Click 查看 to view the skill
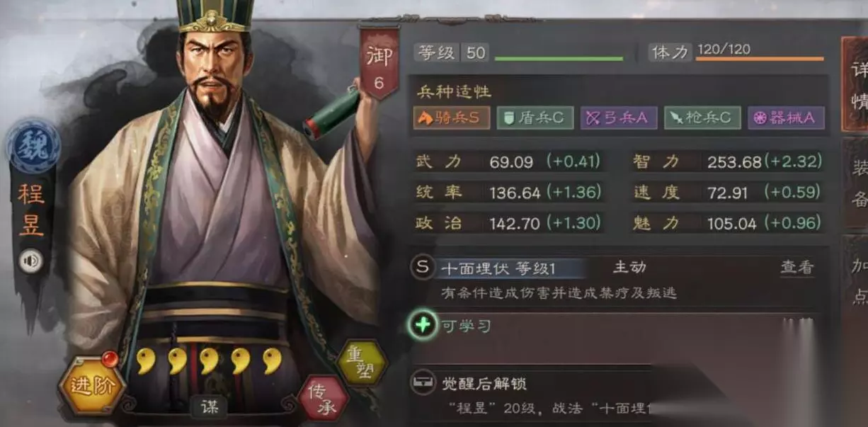 click(797, 268)
